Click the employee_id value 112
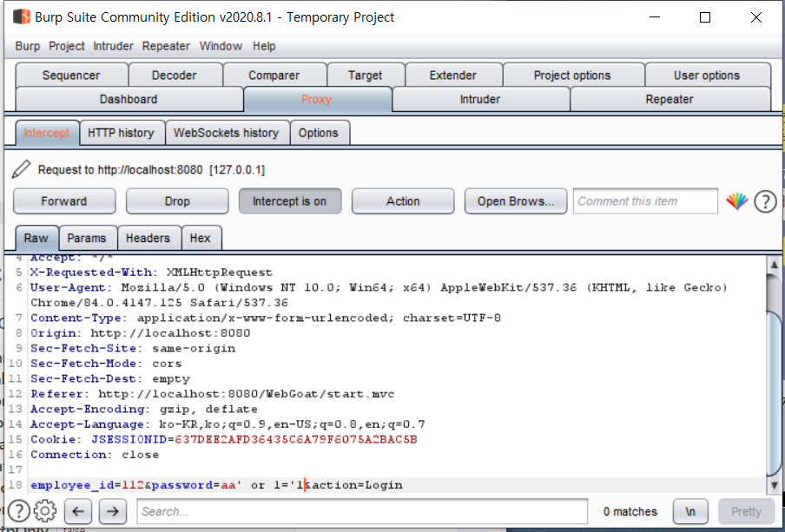The height and width of the screenshot is (532, 785). click(x=132, y=485)
